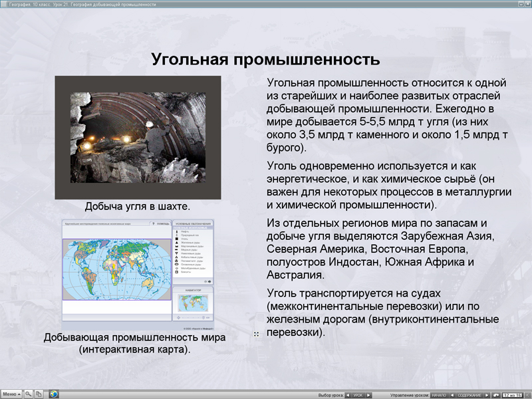Select the Уголь (coal) symbol in map legend
Screen dimensions: 532x399
click(176, 239)
